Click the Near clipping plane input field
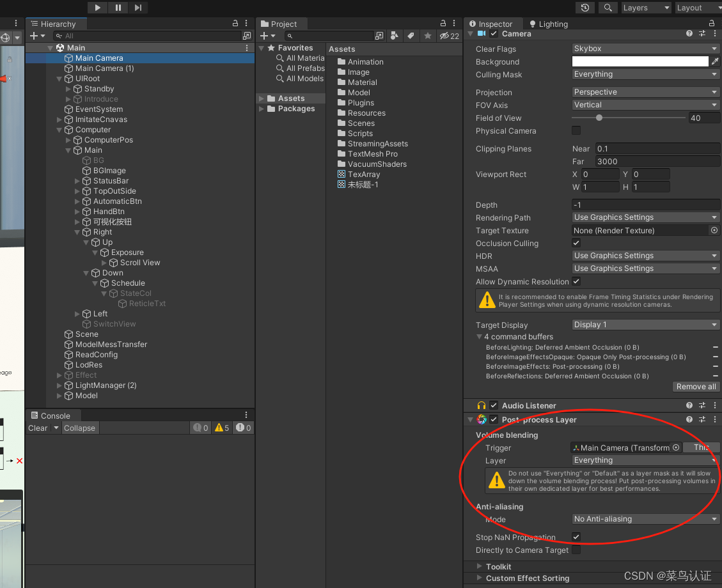The width and height of the screenshot is (722, 588). (657, 148)
